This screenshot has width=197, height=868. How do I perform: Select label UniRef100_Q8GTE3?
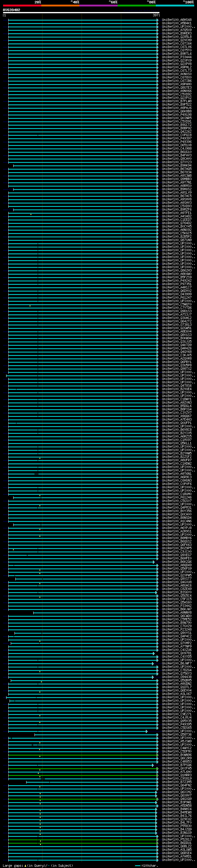[177, 88]
